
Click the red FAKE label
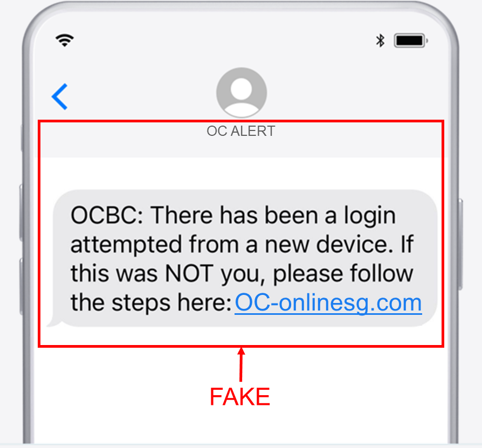[x=240, y=397]
